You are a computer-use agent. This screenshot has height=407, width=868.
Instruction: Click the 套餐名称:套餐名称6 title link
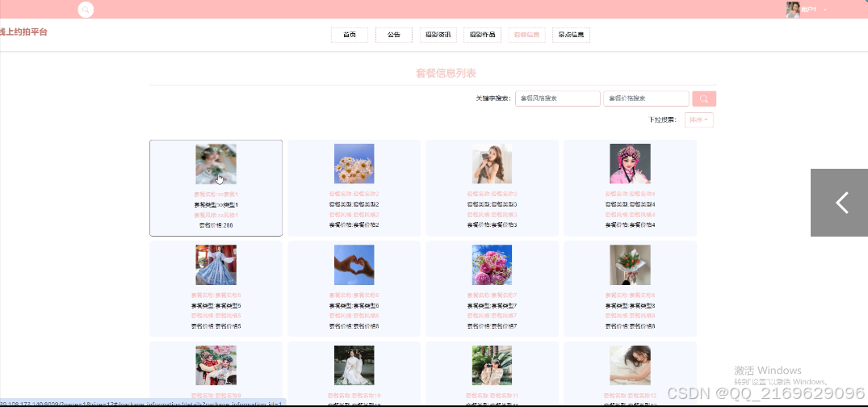[354, 295]
